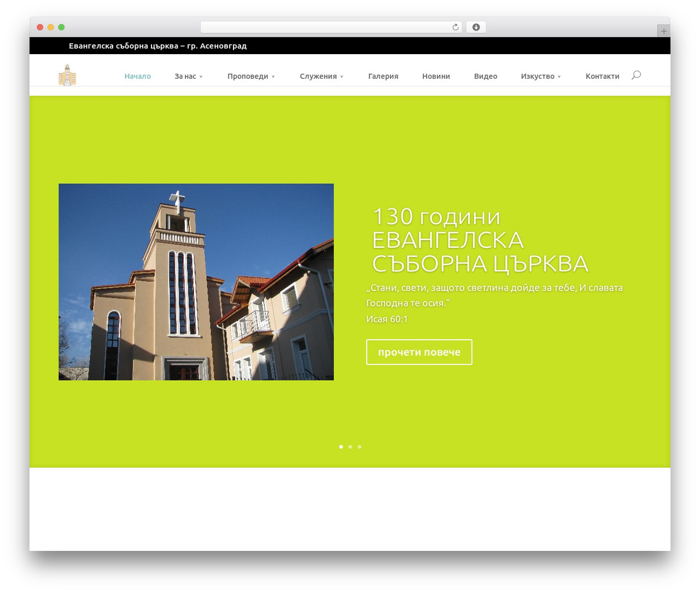The image size is (700, 593).
Task: Select the first slider dot
Action: point(341,447)
